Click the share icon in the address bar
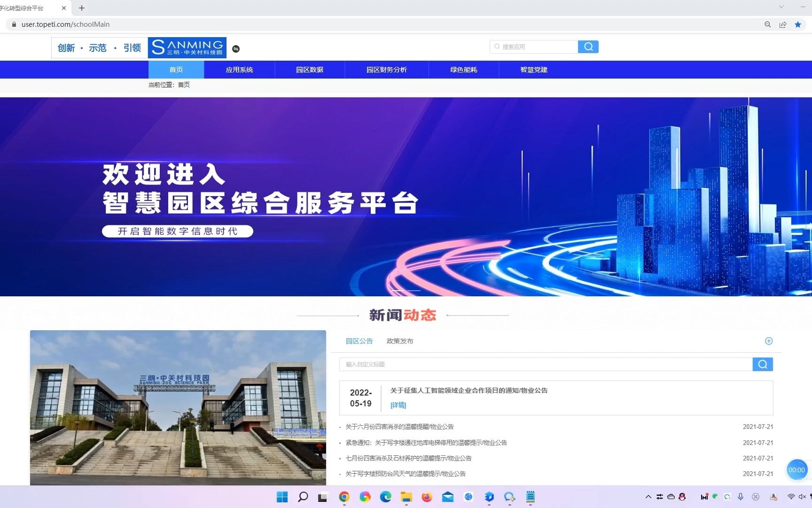This screenshot has height=508, width=812. pos(782,24)
